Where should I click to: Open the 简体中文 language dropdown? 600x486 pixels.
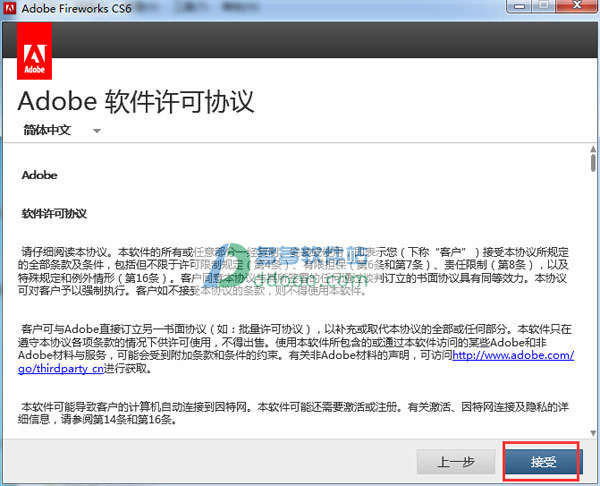pos(61,130)
